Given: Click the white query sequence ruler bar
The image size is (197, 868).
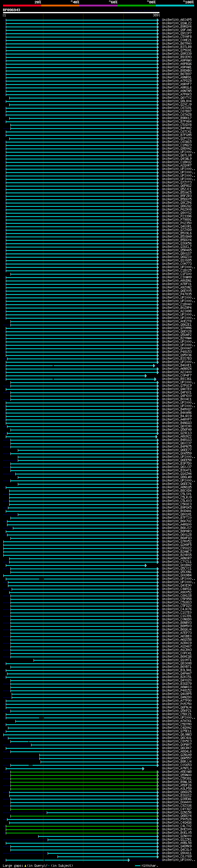Looking at the screenshot, I should pyautogui.click(x=81, y=12).
